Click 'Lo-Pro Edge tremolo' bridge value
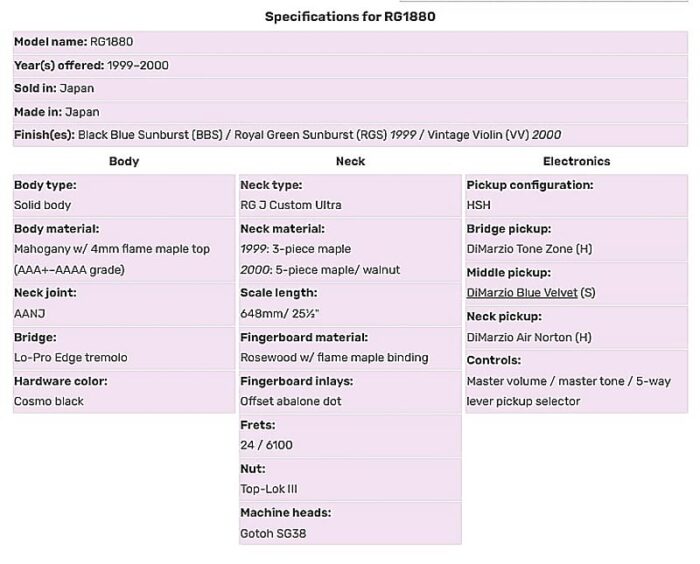 coord(71,357)
